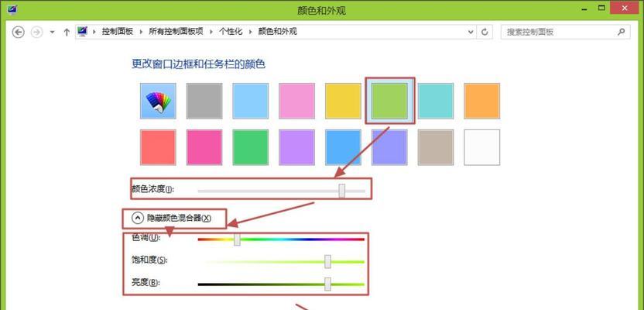Refresh the page with the refresh icon

tap(485, 32)
